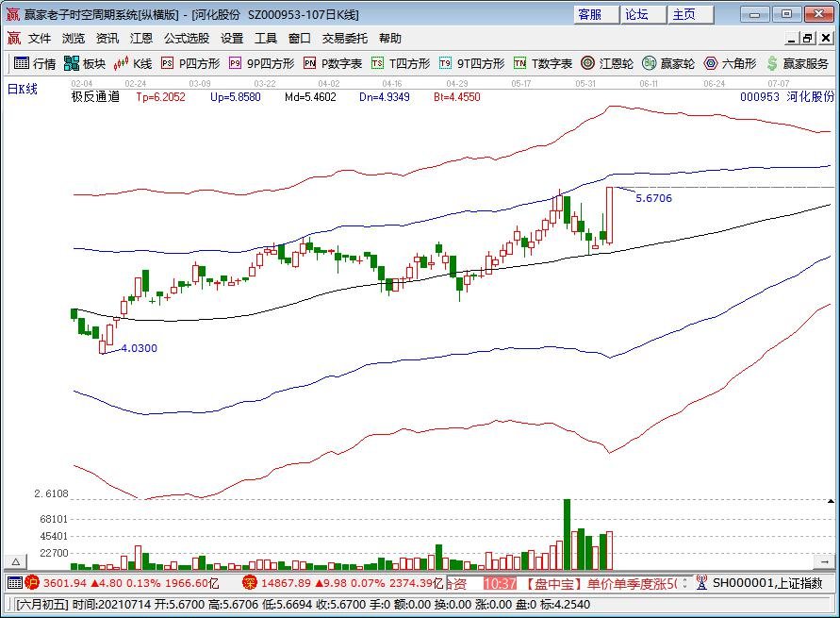The width and height of the screenshot is (840, 618).
Task: Click the 2.6108 volume scale label
Action: pyautogui.click(x=52, y=493)
